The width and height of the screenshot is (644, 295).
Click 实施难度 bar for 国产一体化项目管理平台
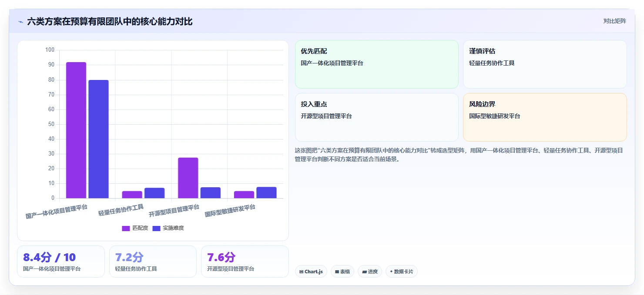pos(98,139)
